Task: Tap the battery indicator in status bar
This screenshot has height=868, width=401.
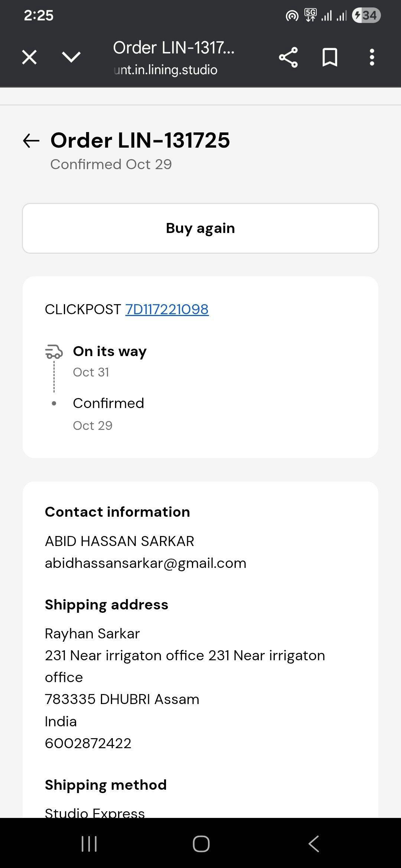Action: point(366,16)
